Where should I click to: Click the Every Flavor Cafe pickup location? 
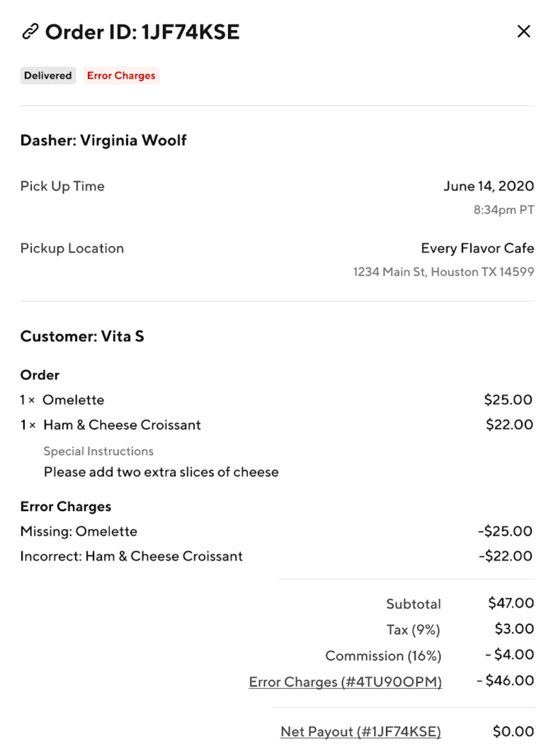tap(477, 248)
